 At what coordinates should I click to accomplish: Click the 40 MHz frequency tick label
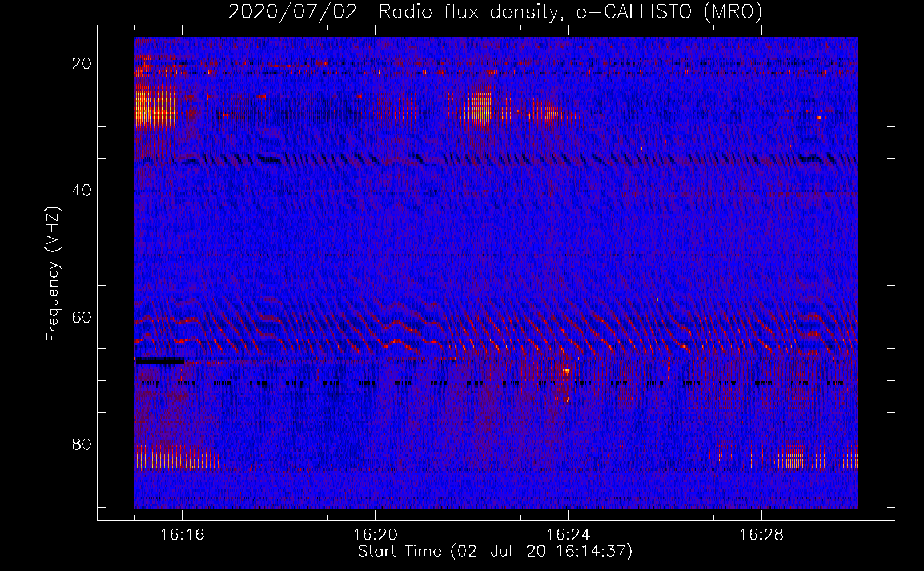click(82, 190)
